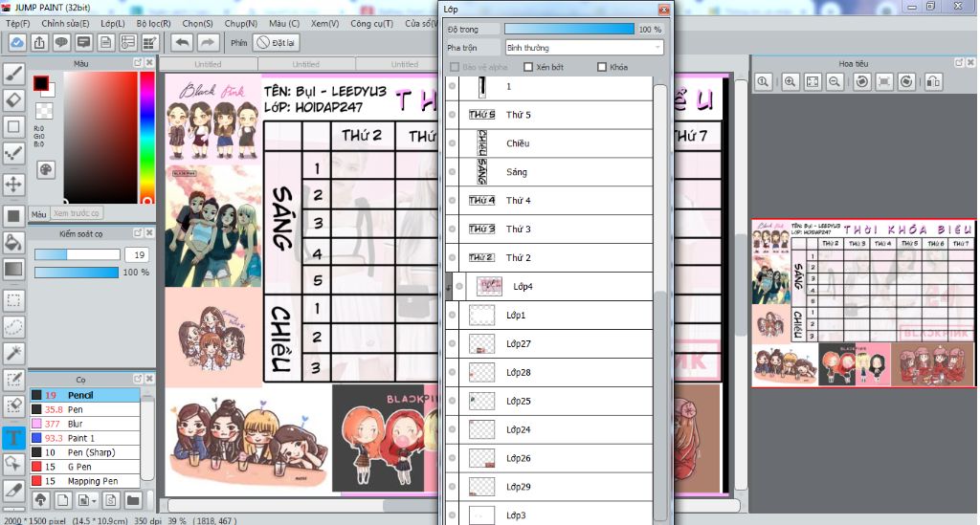980x525 pixels.
Task: Fit canvas to screen in Navigator
Action: (813, 82)
